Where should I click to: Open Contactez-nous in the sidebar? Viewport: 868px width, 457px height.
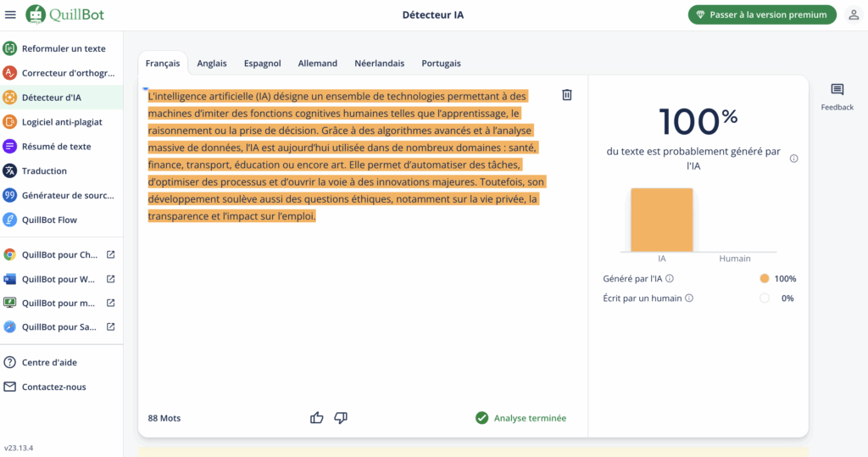(x=53, y=387)
